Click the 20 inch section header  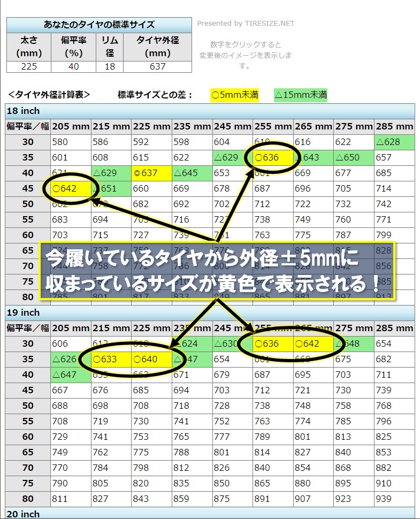[x=210, y=514]
